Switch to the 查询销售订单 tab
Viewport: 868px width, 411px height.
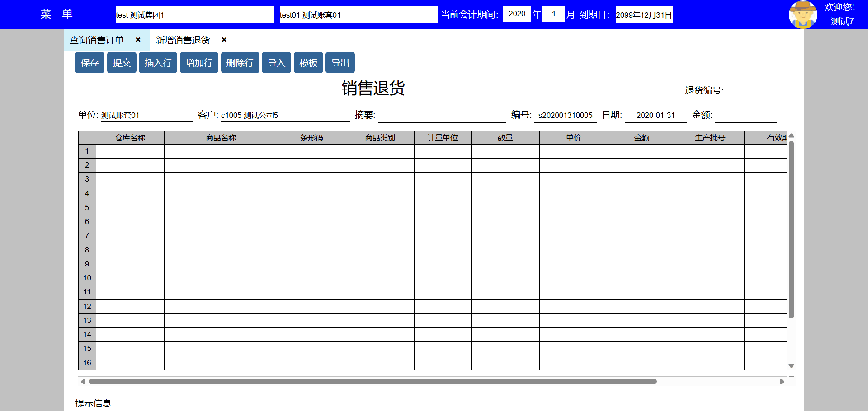click(x=97, y=40)
